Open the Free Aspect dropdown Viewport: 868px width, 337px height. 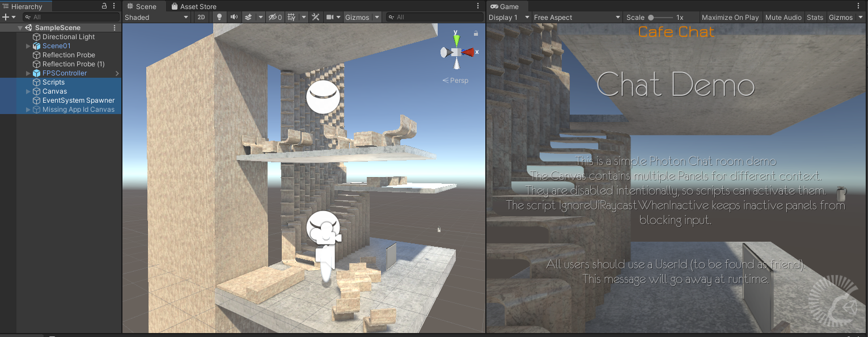click(577, 17)
